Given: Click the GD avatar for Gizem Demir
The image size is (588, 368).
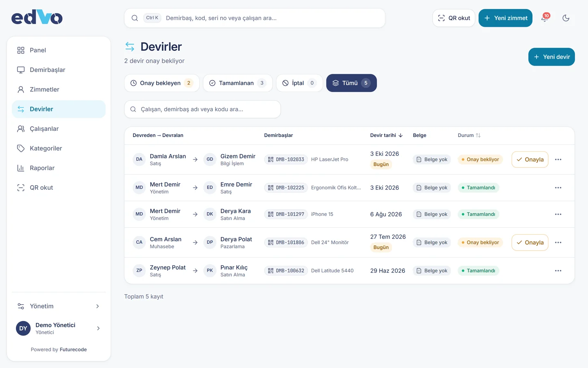Looking at the screenshot, I should 210,159.
